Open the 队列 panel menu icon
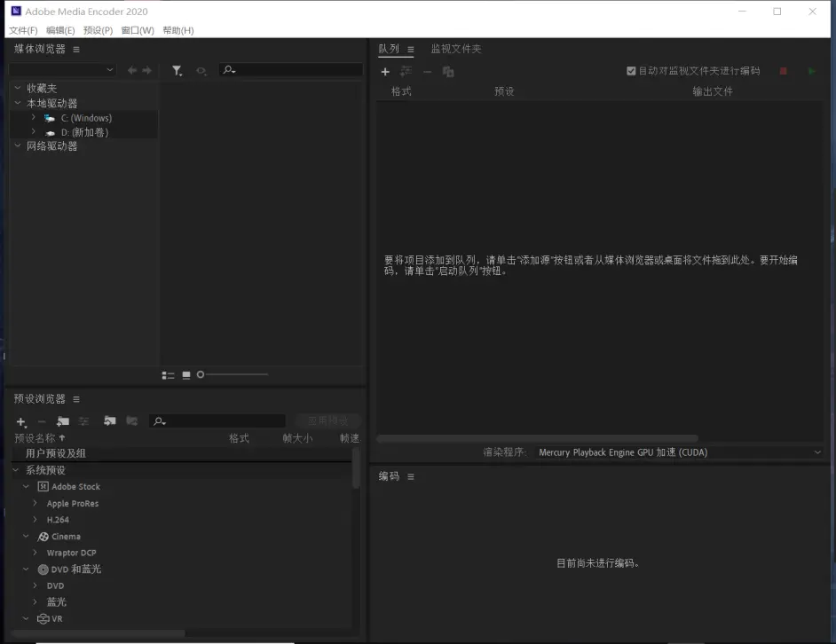This screenshot has height=644, width=836. click(x=411, y=50)
